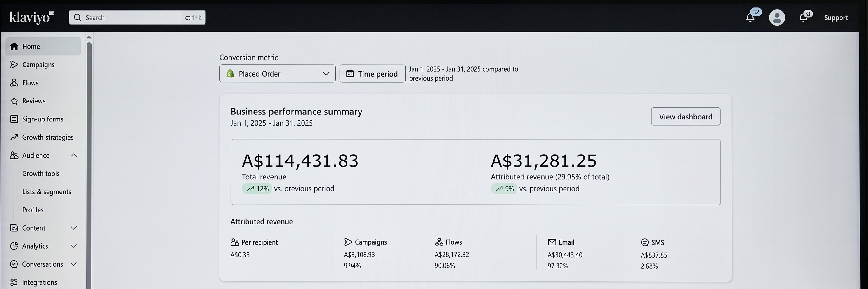Click the Audience people icon
The height and width of the screenshot is (289, 868).
tap(14, 155)
